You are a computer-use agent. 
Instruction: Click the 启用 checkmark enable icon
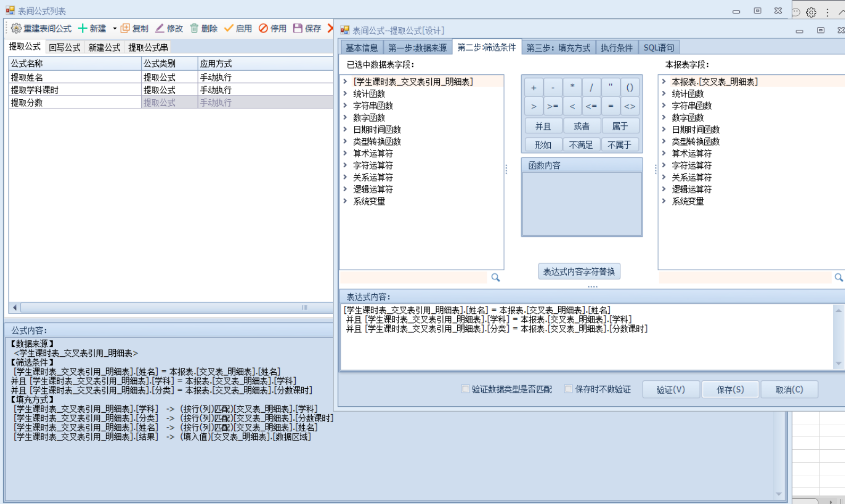pyautogui.click(x=229, y=28)
